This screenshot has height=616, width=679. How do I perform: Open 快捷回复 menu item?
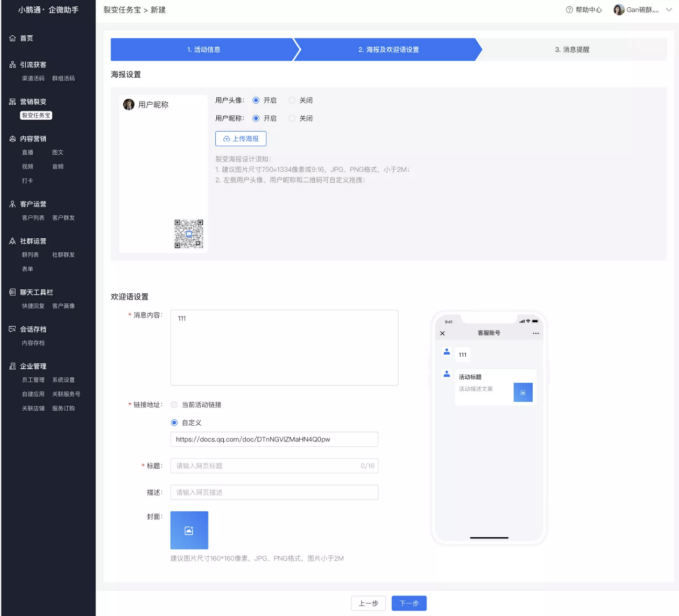pyautogui.click(x=33, y=306)
